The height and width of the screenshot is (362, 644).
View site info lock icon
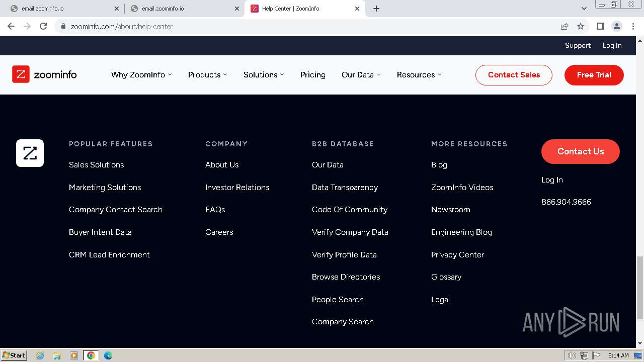tap(63, 26)
